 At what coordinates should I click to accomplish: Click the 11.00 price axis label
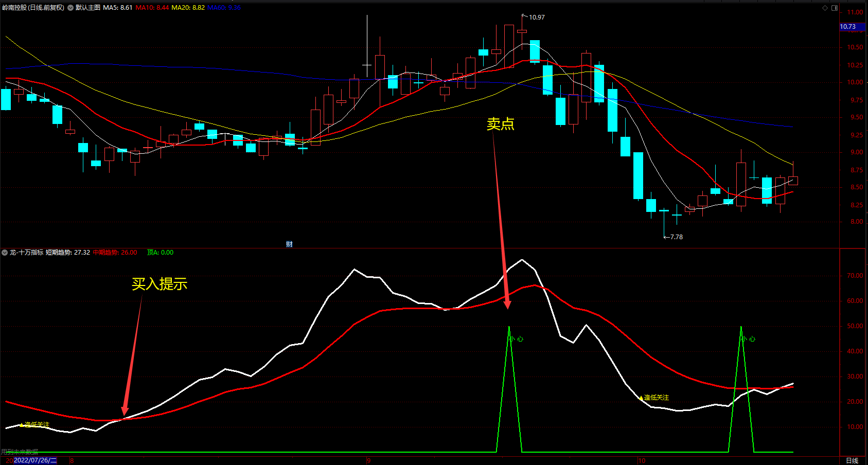click(855, 12)
